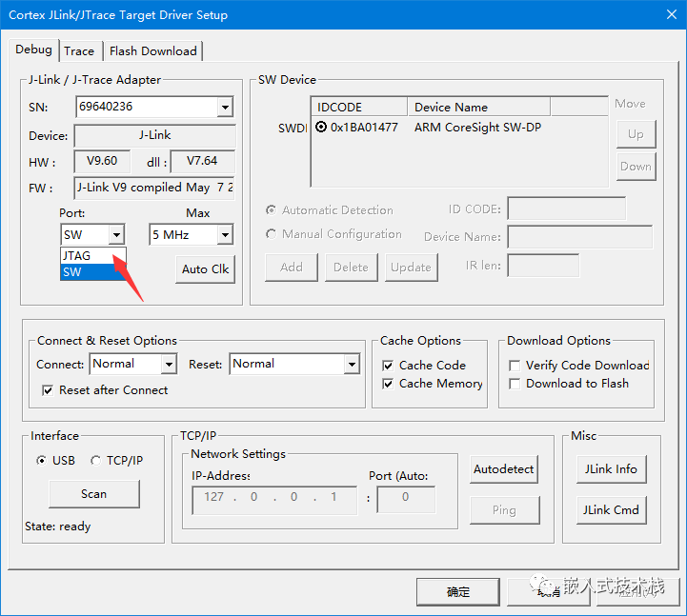687x616 pixels.
Task: Click the HW version V9.60 field
Action: pos(102,161)
